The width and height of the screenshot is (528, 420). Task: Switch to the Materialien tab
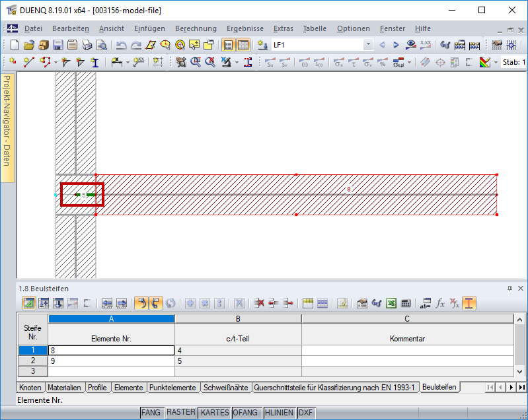click(x=64, y=388)
